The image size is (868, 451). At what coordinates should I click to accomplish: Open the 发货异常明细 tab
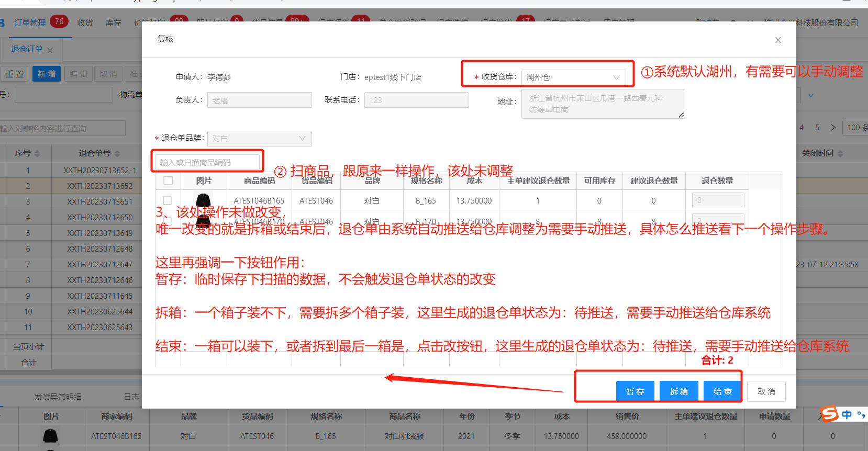click(58, 397)
